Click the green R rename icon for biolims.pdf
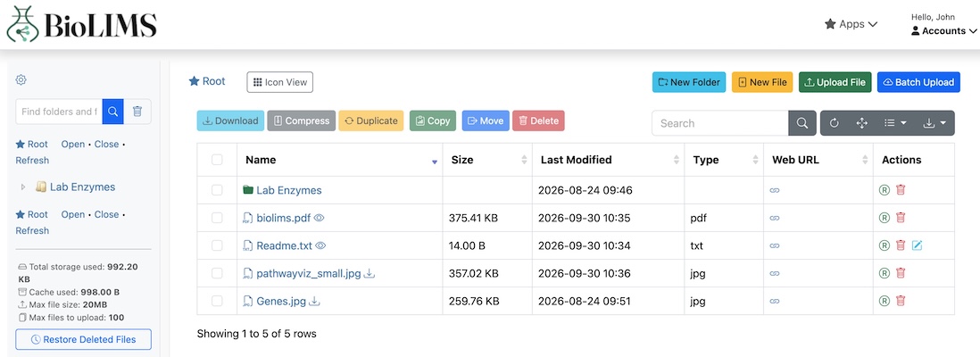 click(x=884, y=218)
